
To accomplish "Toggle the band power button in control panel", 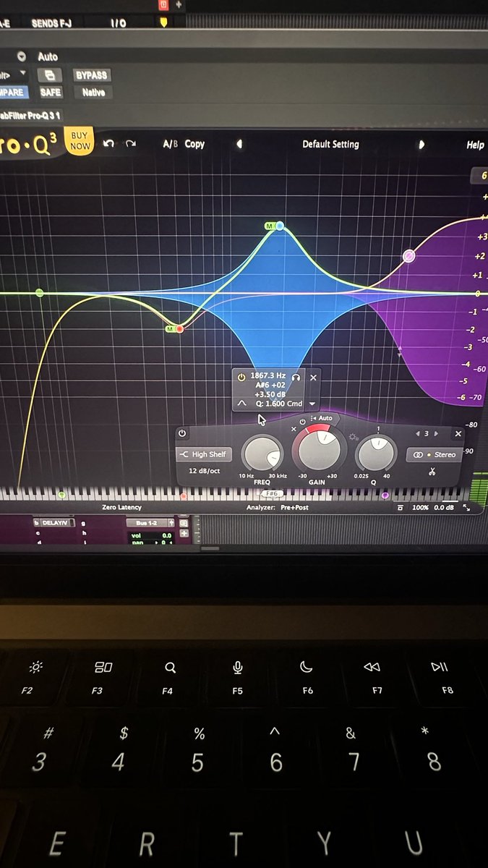I will pyautogui.click(x=182, y=434).
